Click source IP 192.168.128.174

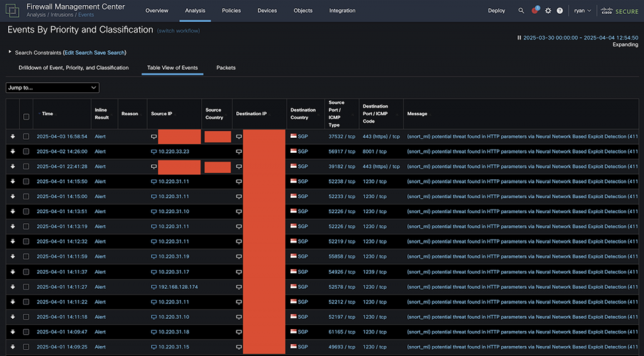tap(178, 287)
